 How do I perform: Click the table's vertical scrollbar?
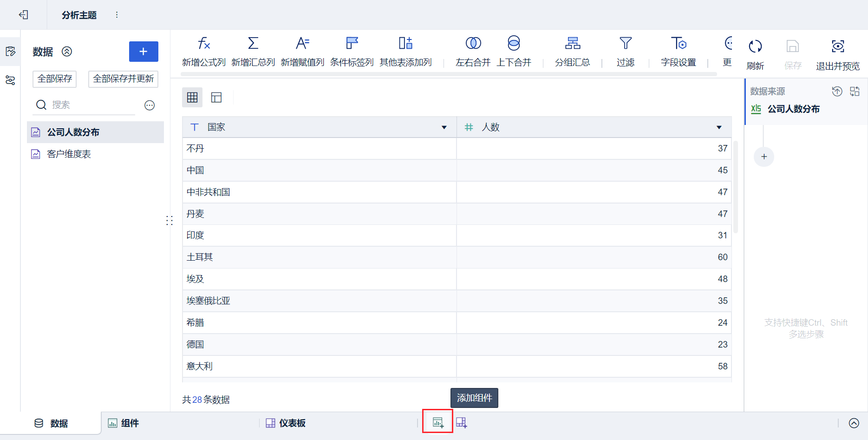pos(736,186)
